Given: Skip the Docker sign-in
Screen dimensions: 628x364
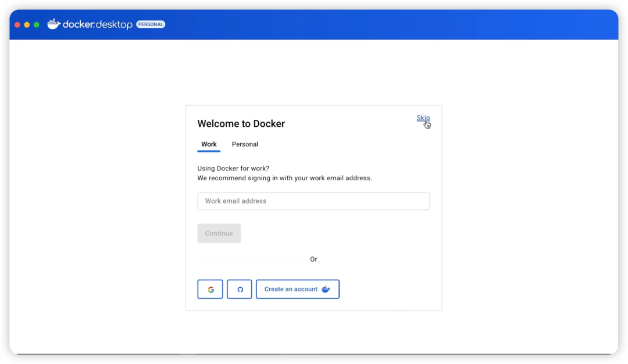Looking at the screenshot, I should point(423,118).
